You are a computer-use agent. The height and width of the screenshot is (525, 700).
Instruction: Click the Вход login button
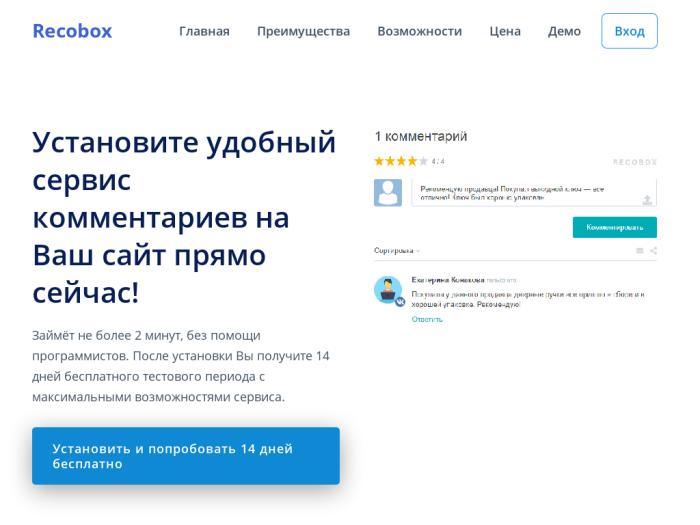pos(629,31)
